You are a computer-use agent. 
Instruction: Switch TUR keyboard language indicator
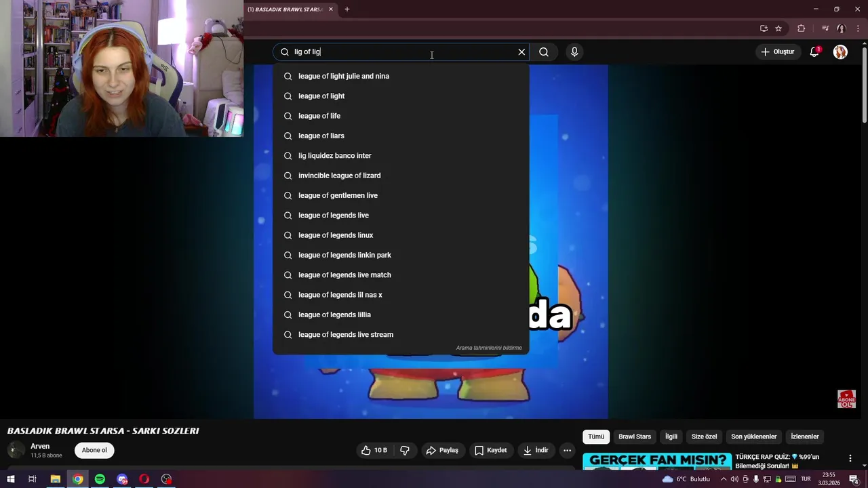(x=806, y=479)
